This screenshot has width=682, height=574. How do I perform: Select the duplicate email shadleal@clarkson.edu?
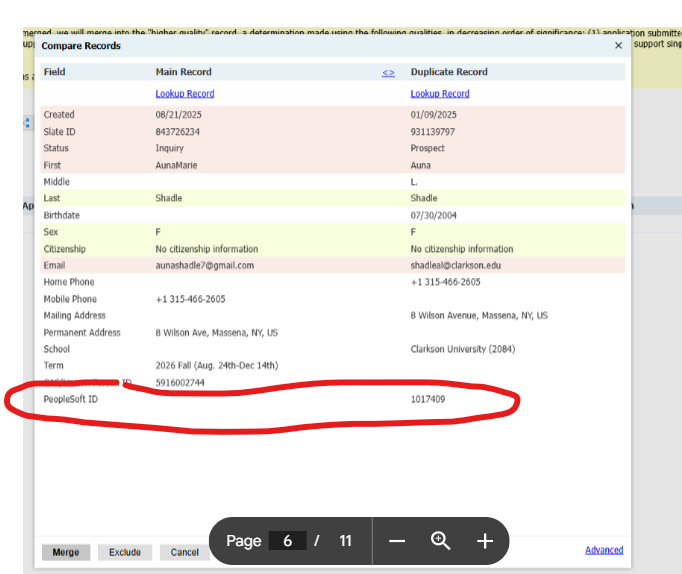457,265
